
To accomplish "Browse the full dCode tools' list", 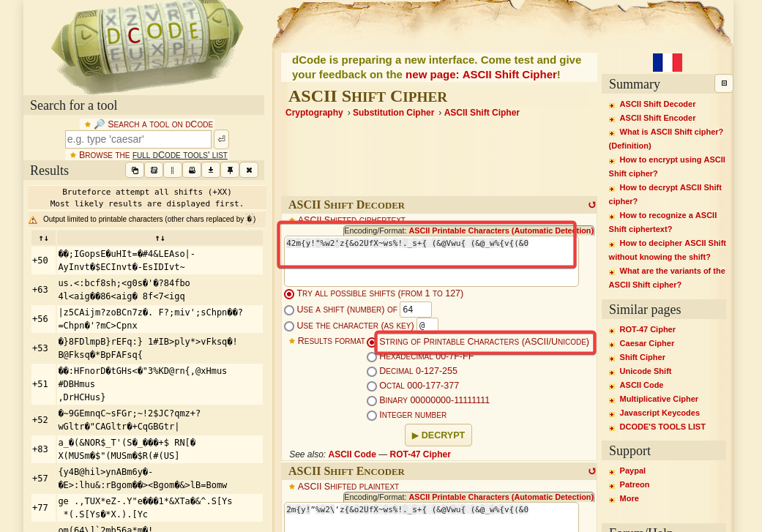I will [180, 155].
